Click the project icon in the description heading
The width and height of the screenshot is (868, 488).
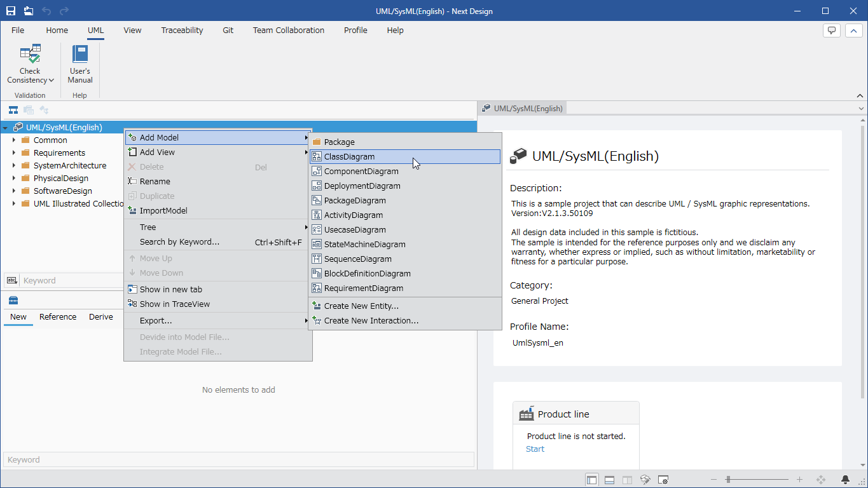[x=520, y=156]
